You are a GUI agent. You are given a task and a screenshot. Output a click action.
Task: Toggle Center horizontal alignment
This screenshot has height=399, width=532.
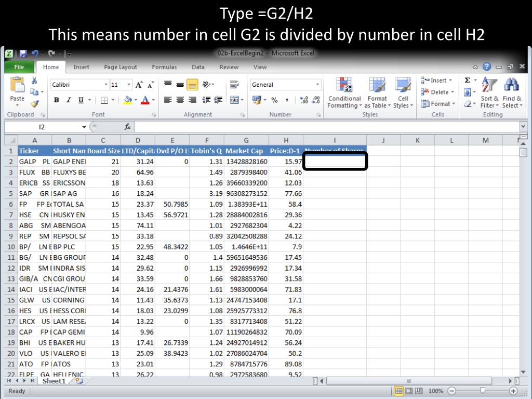click(x=180, y=100)
